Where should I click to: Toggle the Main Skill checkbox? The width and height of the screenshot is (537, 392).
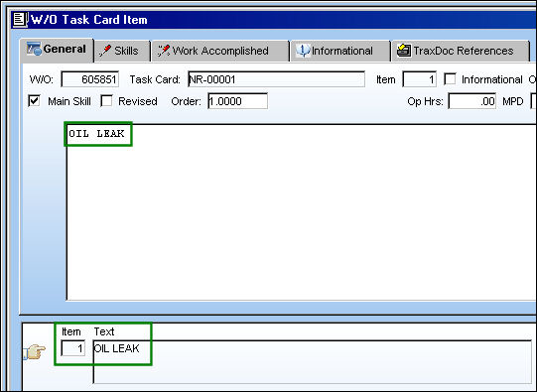[x=35, y=101]
